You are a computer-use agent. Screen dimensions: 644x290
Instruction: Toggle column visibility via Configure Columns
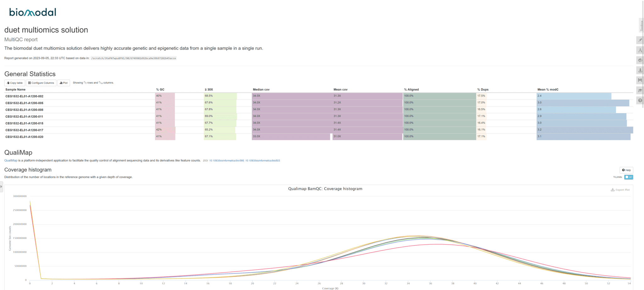pos(41,83)
